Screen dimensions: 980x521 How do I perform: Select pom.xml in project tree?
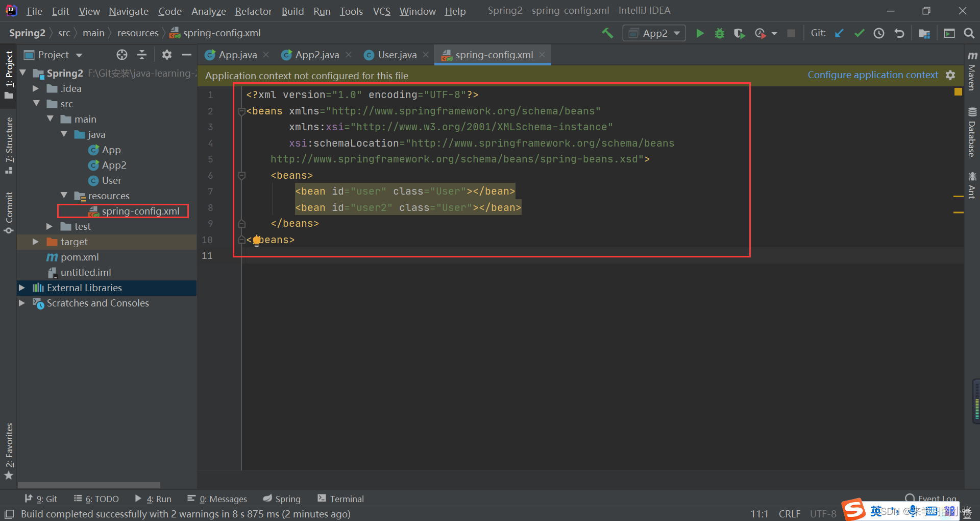[80, 257]
